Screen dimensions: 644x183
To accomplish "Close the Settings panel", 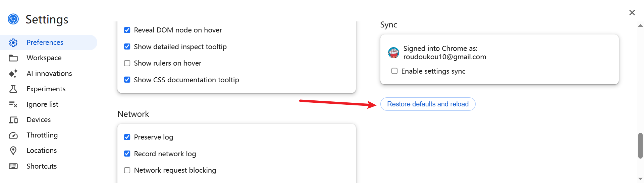I will tap(632, 12).
